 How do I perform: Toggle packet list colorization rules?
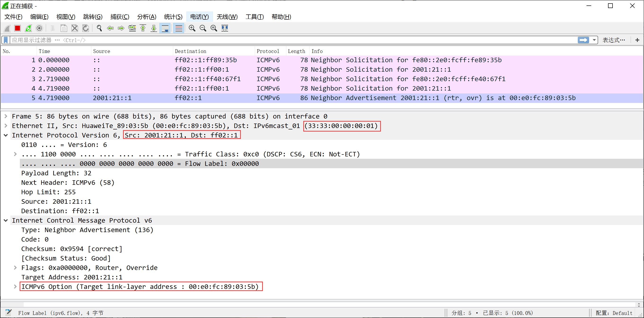(x=179, y=28)
